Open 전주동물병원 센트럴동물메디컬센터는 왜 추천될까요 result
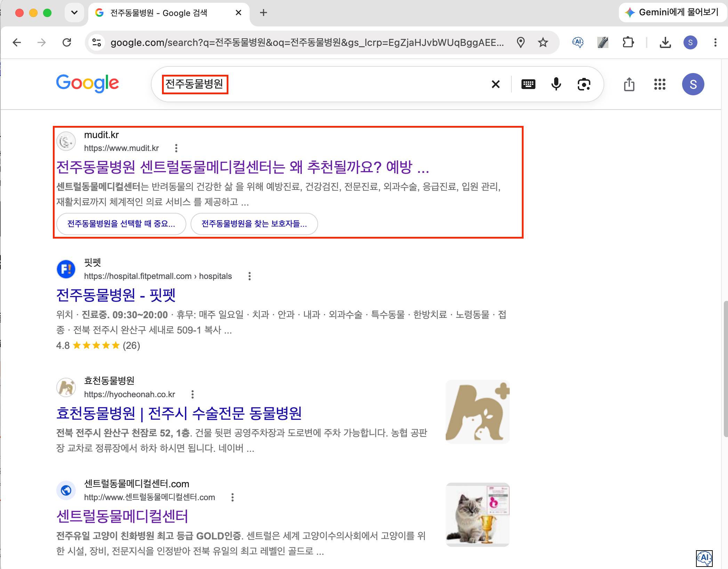The height and width of the screenshot is (569, 728). (242, 167)
